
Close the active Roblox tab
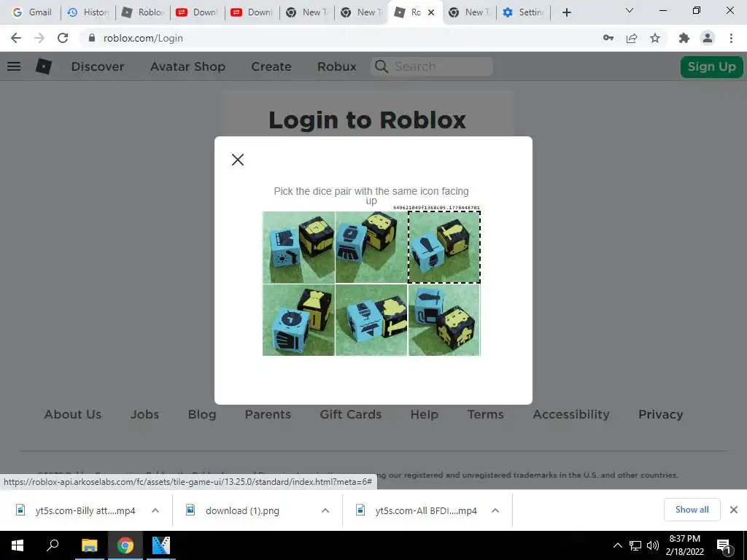(x=431, y=12)
